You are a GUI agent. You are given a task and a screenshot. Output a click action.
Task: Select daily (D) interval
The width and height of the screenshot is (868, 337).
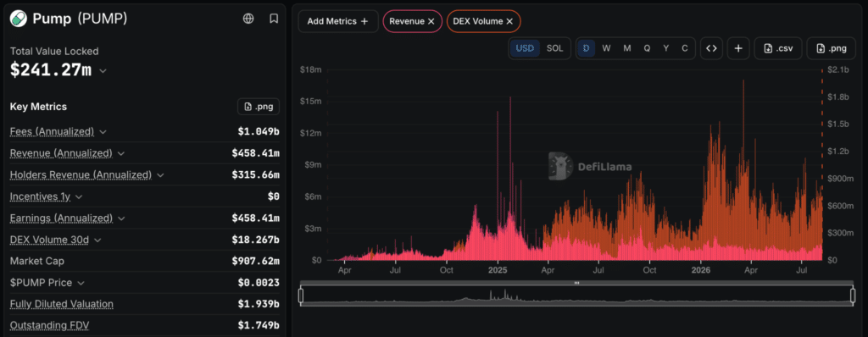587,48
